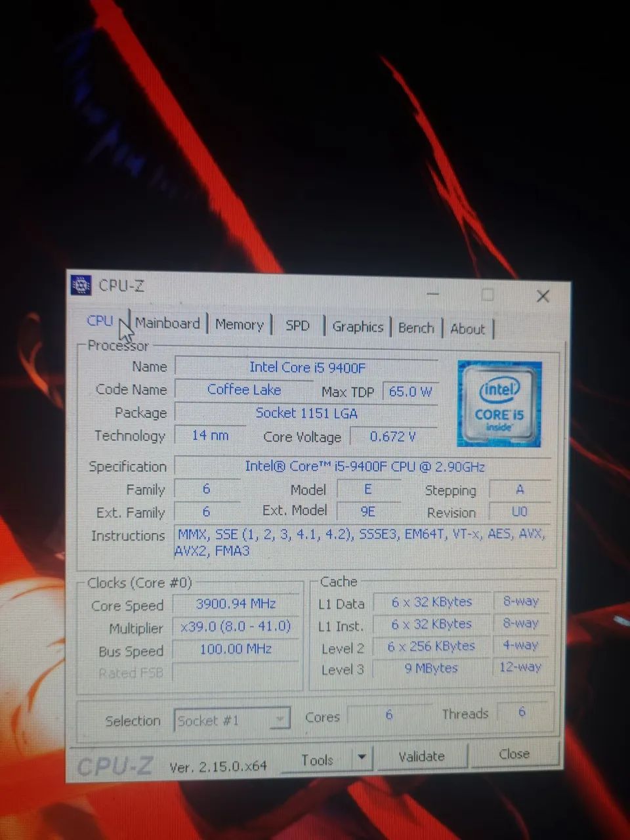Minimize the CPU-Z window
This screenshot has height=840, width=630.
click(433, 295)
